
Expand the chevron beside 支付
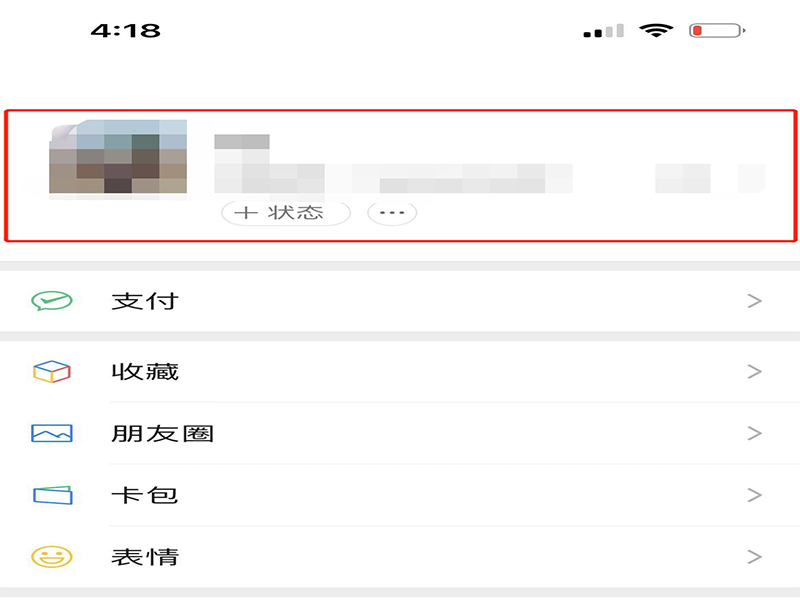click(x=755, y=301)
